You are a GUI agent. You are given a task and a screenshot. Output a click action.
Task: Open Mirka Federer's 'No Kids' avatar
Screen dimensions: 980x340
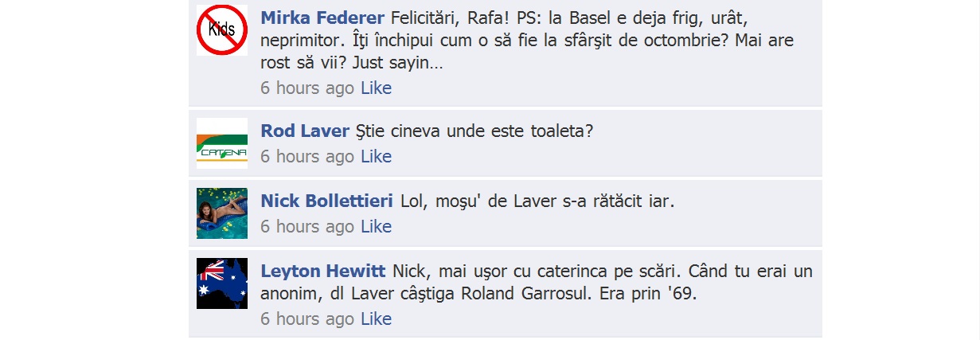click(x=222, y=30)
